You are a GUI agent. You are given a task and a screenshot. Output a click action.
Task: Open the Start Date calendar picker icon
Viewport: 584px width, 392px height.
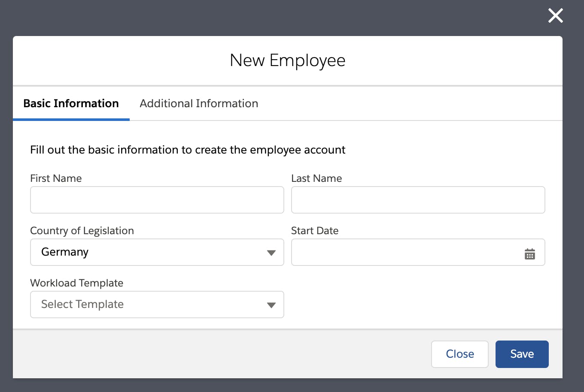point(530,254)
